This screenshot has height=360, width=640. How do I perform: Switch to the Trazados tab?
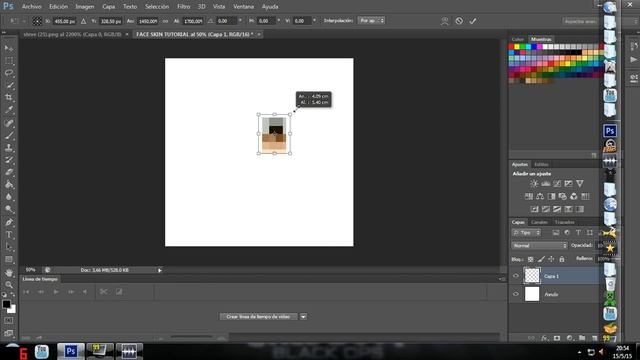(x=564, y=222)
